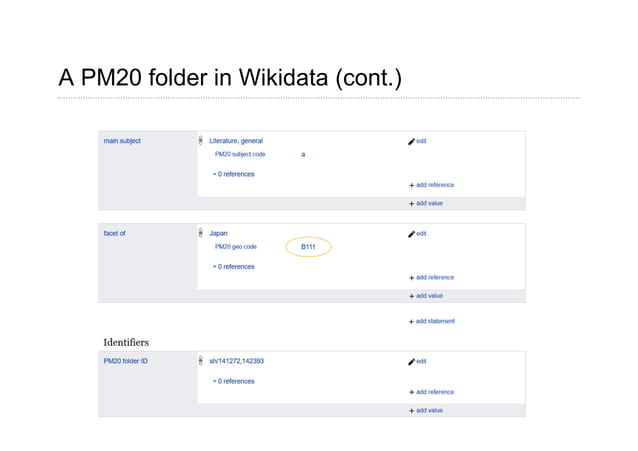
Task: Click the pencil edit icon for PM20 folder ID
Action: click(x=411, y=361)
